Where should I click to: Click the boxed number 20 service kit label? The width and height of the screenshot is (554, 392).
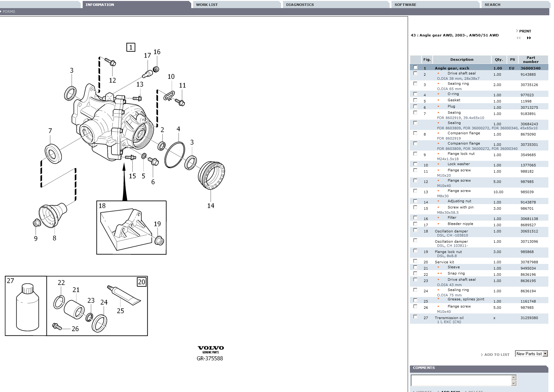(x=142, y=282)
